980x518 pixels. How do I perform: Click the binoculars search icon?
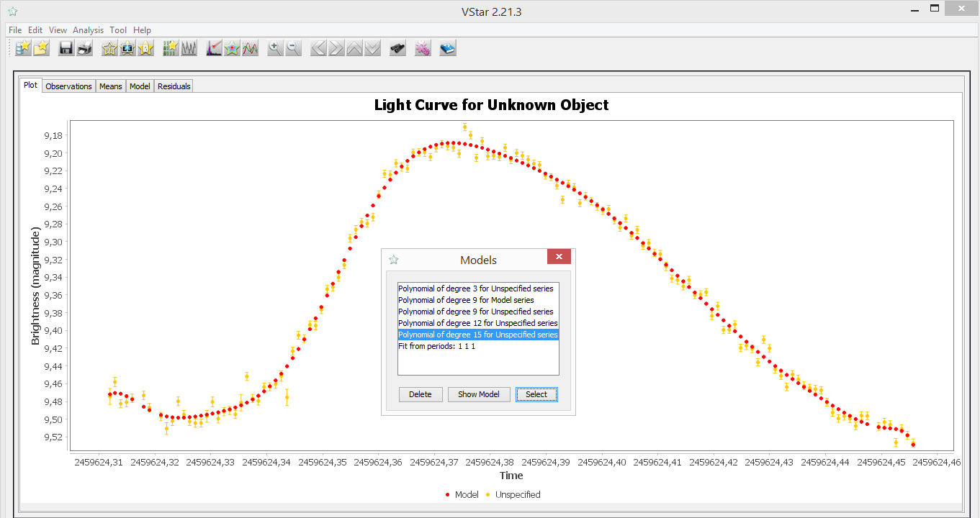click(397, 49)
